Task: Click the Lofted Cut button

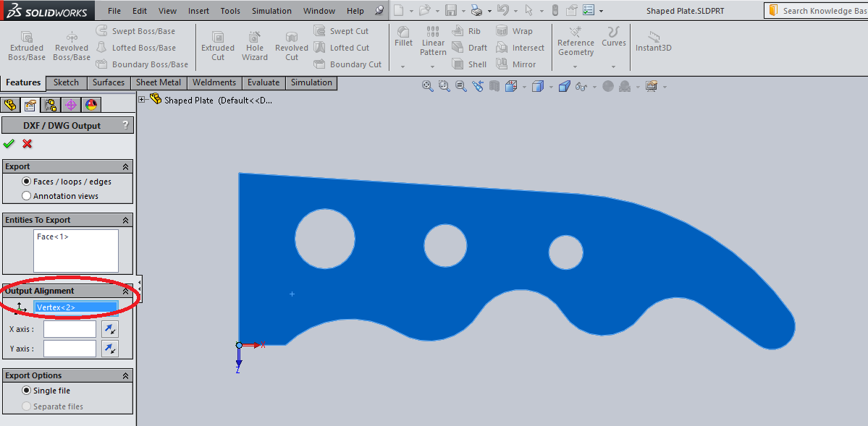Action: pyautogui.click(x=342, y=48)
